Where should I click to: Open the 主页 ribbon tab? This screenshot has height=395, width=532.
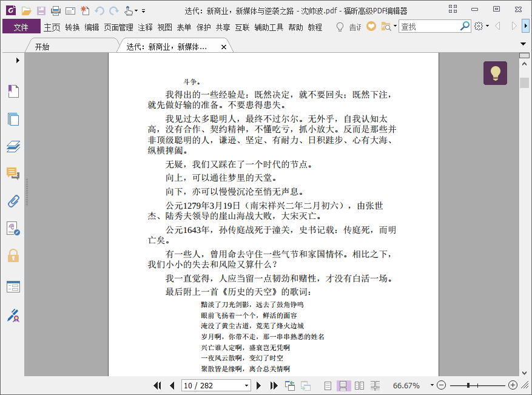pos(52,27)
